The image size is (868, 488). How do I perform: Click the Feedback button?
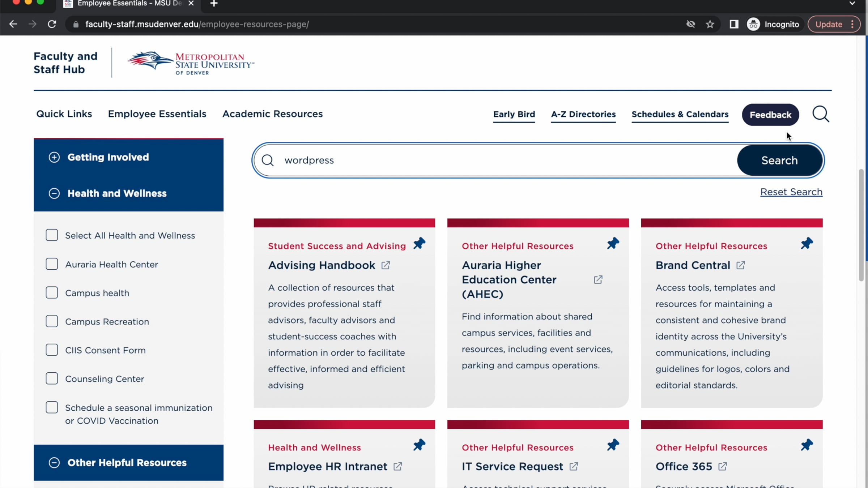[770, 115]
